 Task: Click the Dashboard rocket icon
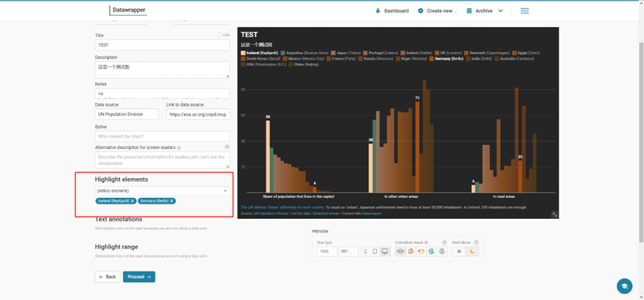[x=378, y=11]
